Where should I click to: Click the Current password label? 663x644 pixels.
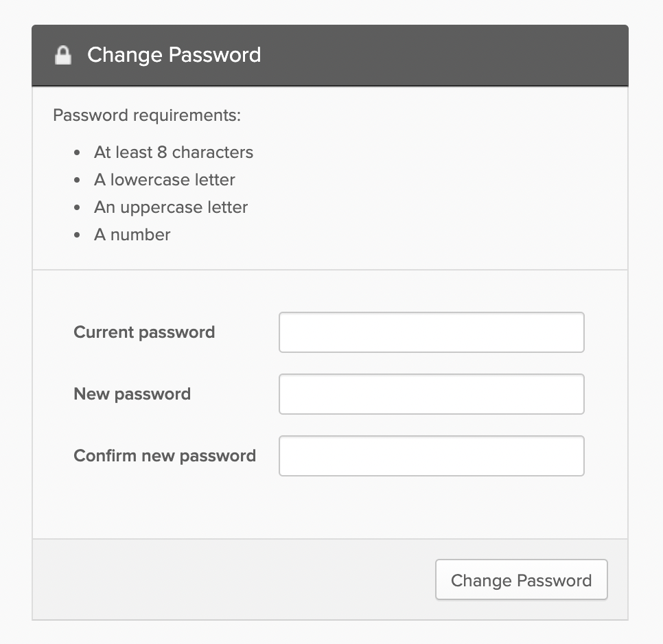tap(144, 332)
